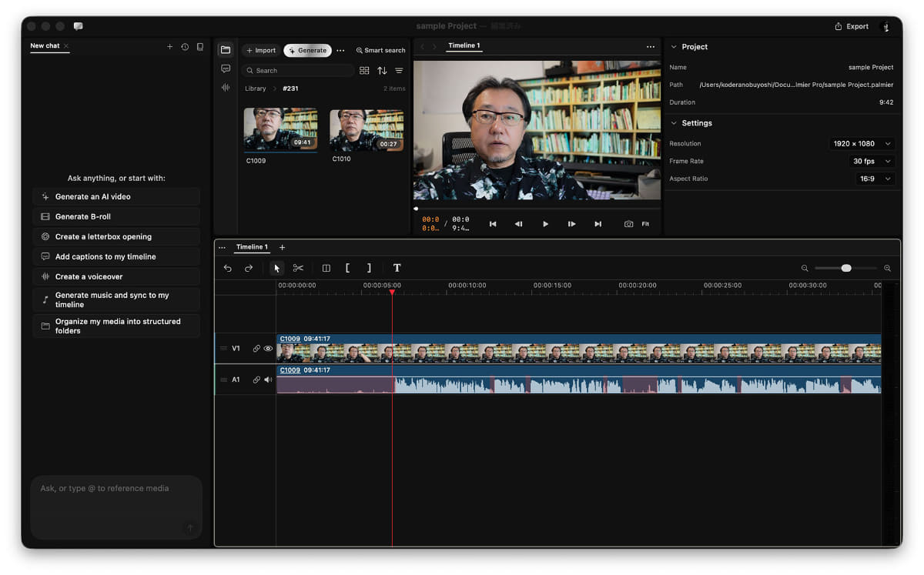Toggle the link on track V1
The height and width of the screenshot is (575, 924).
(x=256, y=349)
